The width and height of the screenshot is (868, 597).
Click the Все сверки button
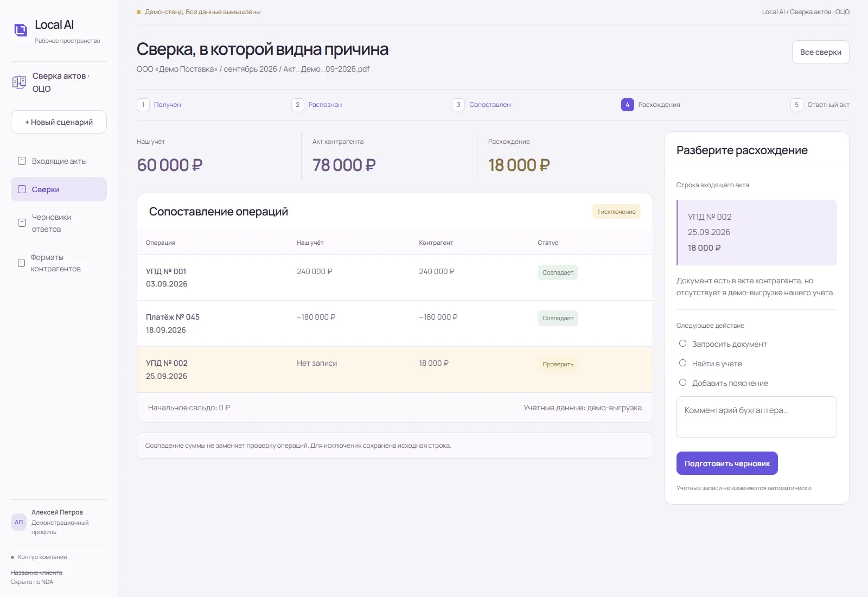click(x=821, y=52)
